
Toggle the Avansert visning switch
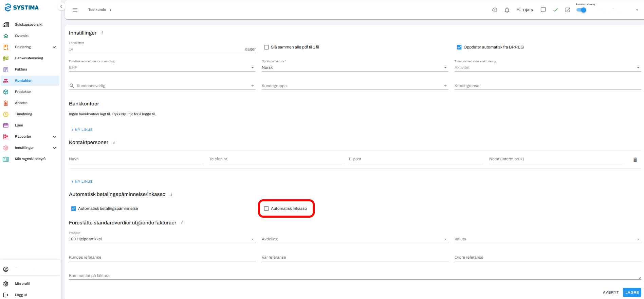(x=582, y=10)
